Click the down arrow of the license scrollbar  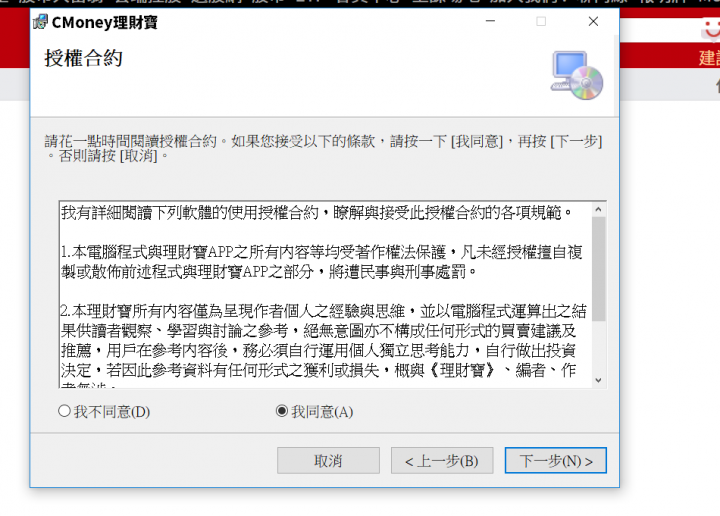pos(598,380)
